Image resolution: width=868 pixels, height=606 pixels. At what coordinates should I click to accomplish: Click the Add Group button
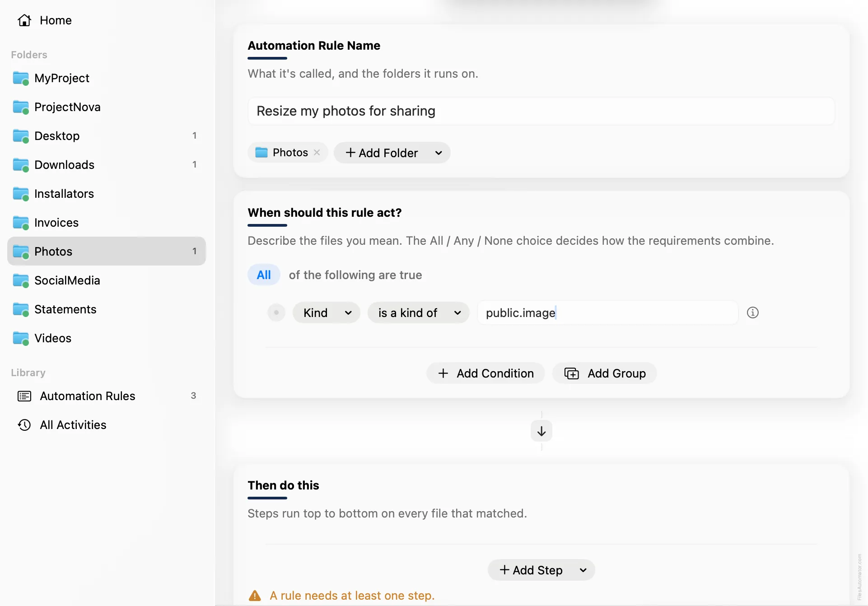point(605,373)
